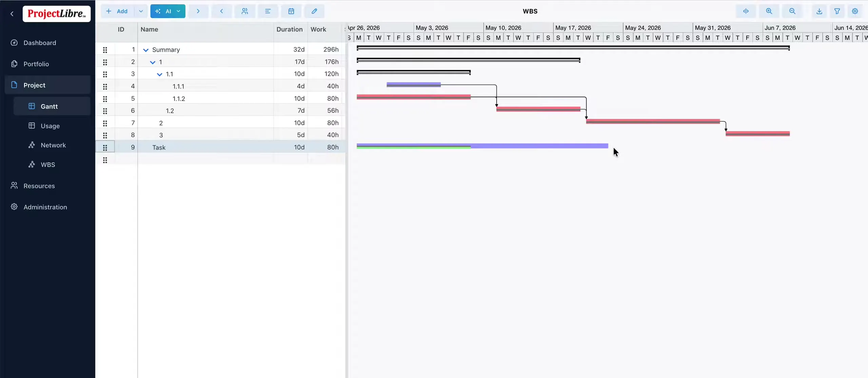Viewport: 868px width, 378px height.
Task: Zoom in on the Gantt chart
Action: pos(769,11)
